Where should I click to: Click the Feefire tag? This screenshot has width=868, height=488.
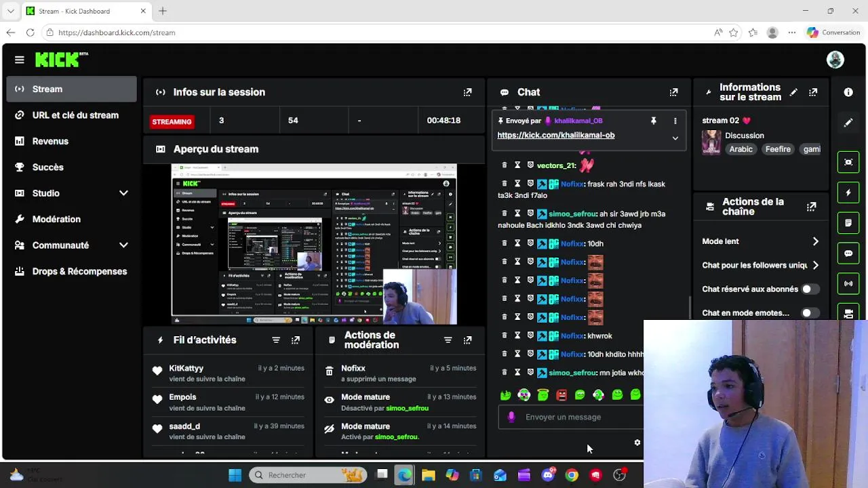point(778,149)
